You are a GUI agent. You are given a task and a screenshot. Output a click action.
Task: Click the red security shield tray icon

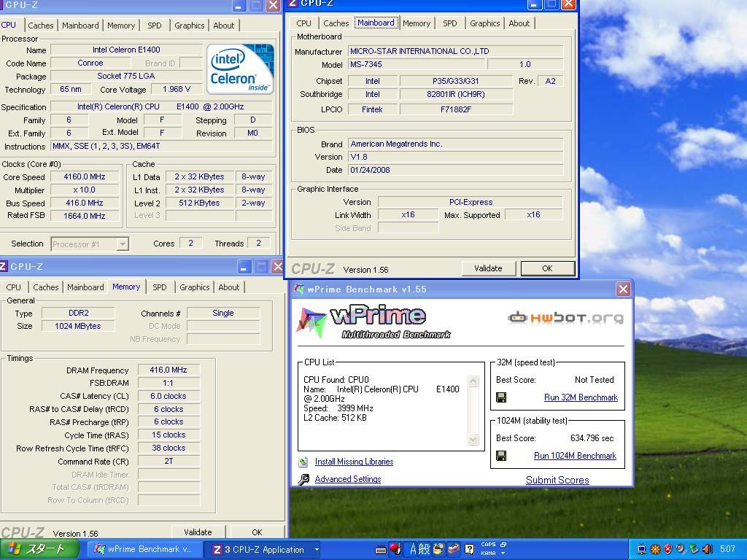(x=668, y=549)
